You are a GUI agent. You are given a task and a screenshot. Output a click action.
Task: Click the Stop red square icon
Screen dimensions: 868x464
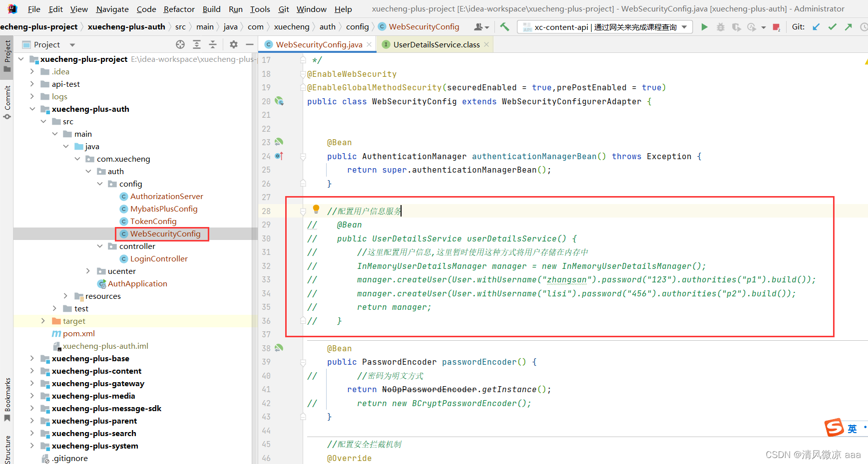point(776,27)
